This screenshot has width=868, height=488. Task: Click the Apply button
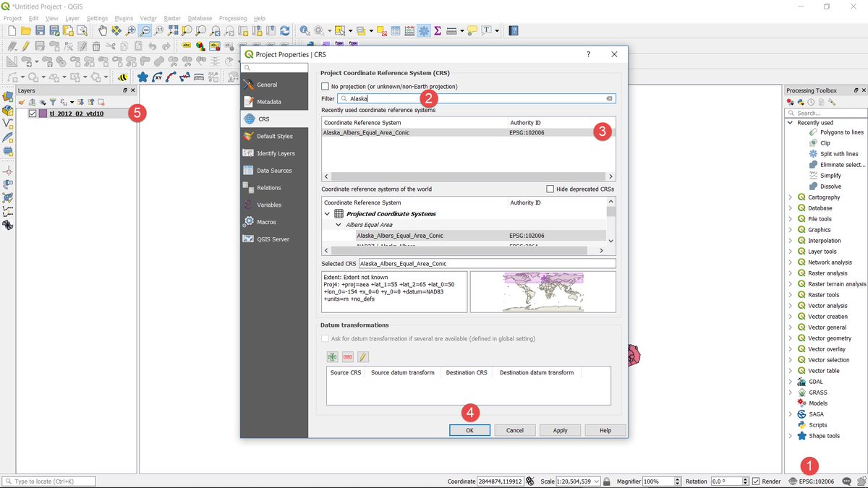[560, 430]
